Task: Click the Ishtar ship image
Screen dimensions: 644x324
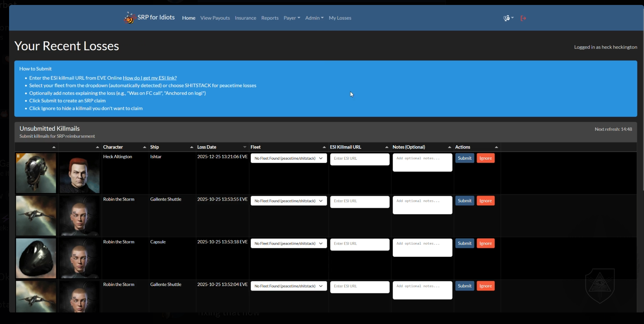Action: pyautogui.click(x=36, y=173)
